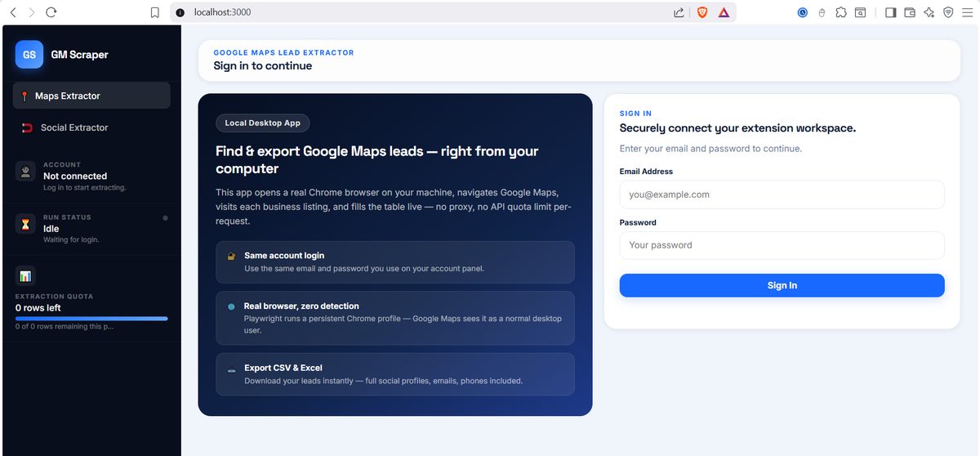Viewport: 980px width, 456px height.
Task: Click the bar chart quota icon
Action: click(x=25, y=276)
